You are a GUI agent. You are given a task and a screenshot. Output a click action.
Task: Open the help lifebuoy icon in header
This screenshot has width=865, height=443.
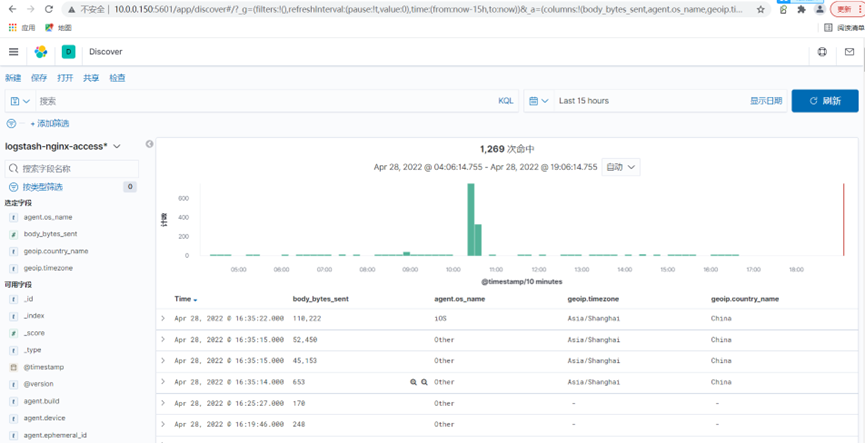(822, 52)
